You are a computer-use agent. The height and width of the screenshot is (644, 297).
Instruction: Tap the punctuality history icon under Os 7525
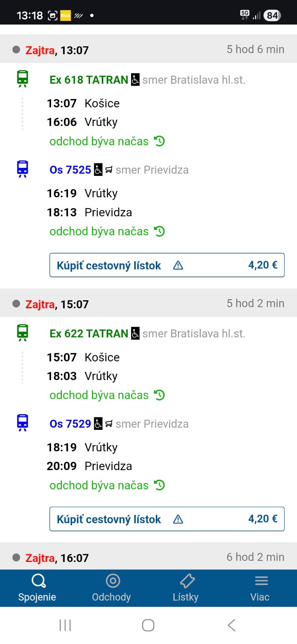click(x=160, y=231)
